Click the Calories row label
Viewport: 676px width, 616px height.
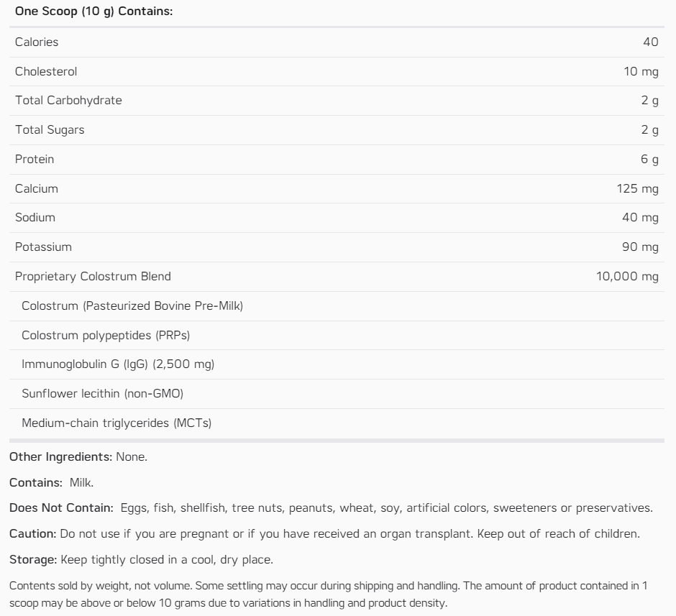37,42
